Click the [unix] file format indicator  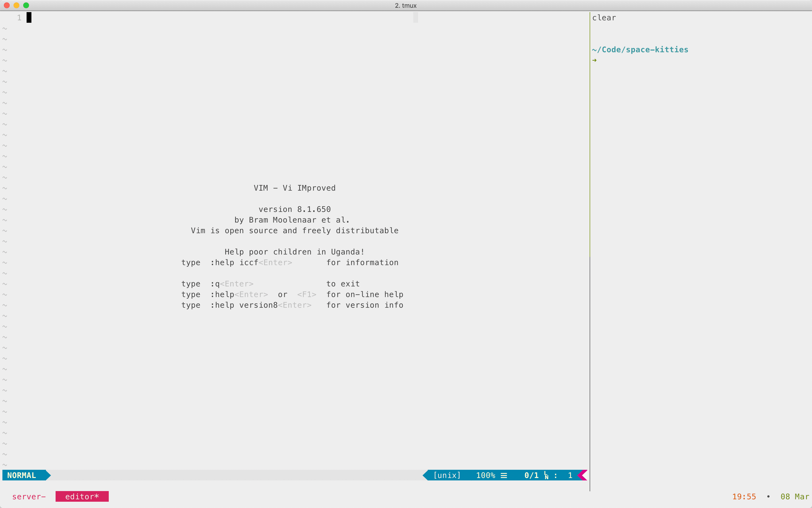point(447,475)
